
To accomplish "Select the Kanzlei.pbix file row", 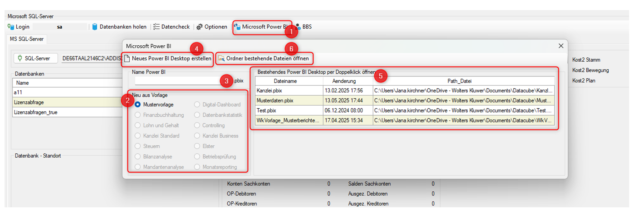I will [404, 91].
